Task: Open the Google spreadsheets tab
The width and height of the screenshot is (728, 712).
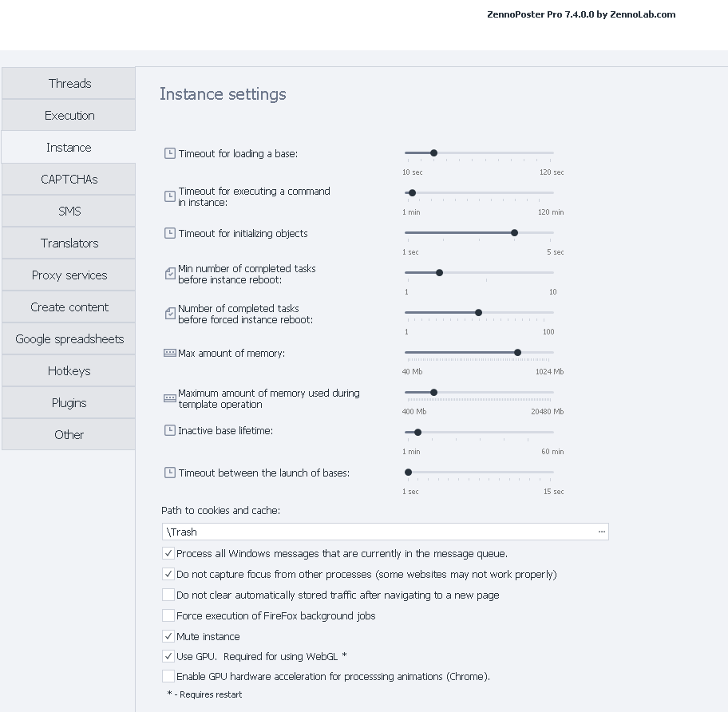Action: pyautogui.click(x=69, y=338)
